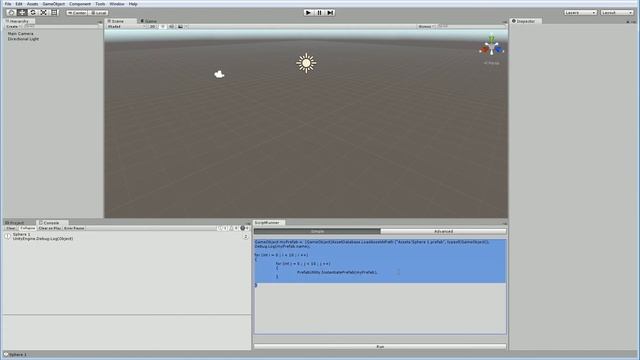
Task: Open the scene Gizmos dropdown
Action: [426, 26]
